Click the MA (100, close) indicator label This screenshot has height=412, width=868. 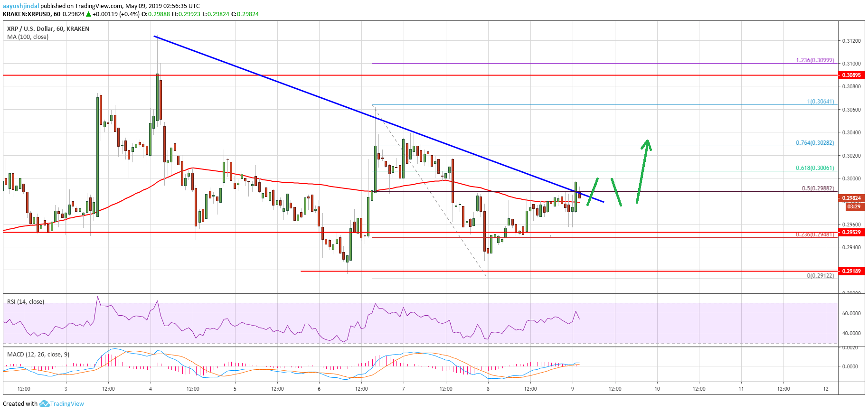pos(28,37)
